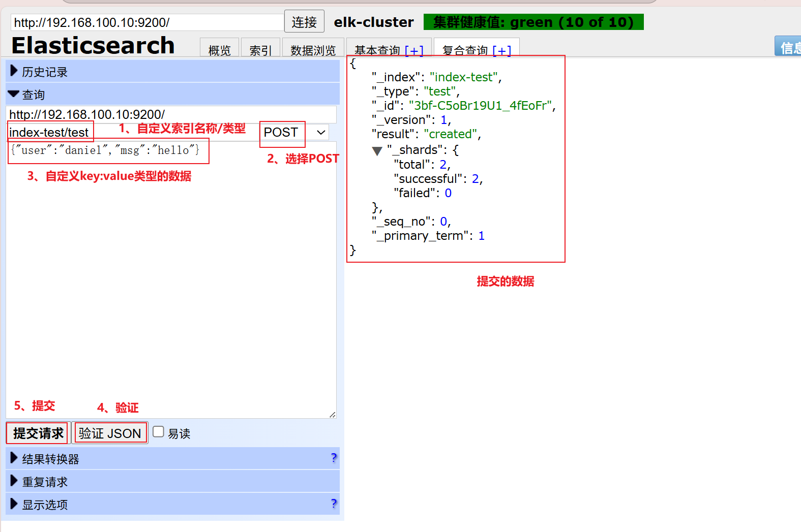The image size is (801, 532).
Task: Expand the 历史记录 history section
Action: [x=172, y=72]
